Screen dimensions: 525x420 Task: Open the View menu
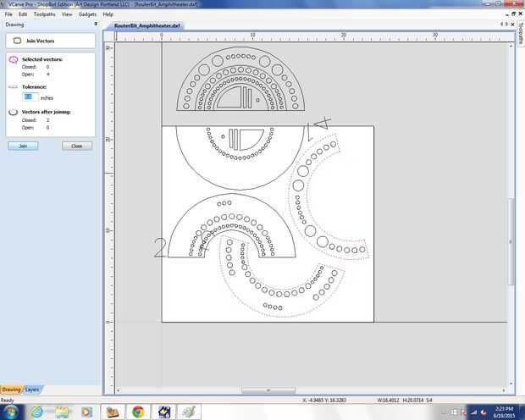pos(67,14)
